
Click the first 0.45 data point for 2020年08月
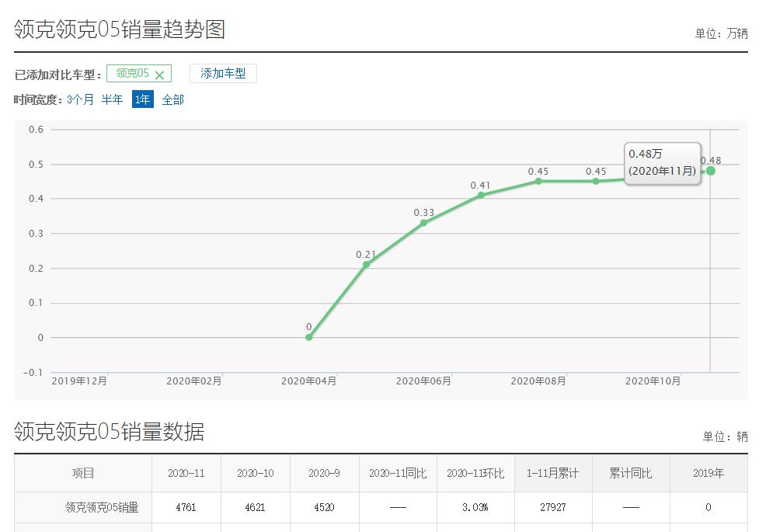(538, 181)
